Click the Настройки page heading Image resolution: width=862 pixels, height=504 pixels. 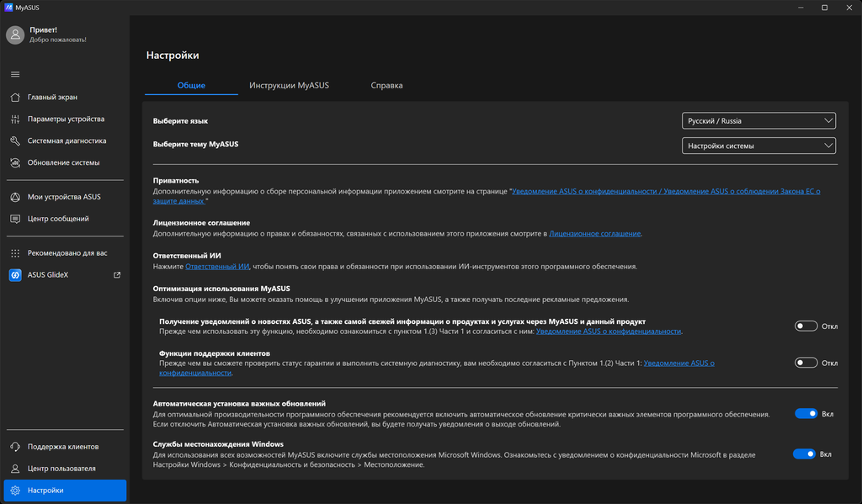coord(173,55)
